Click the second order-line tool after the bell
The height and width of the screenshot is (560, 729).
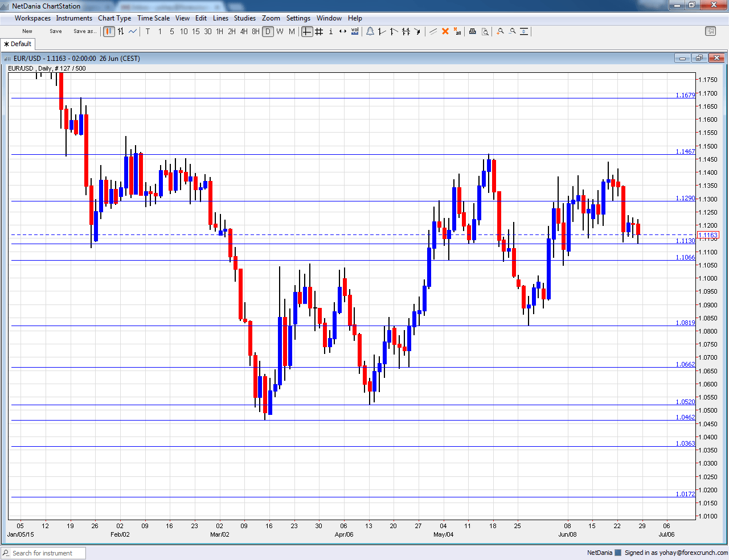coord(394,31)
